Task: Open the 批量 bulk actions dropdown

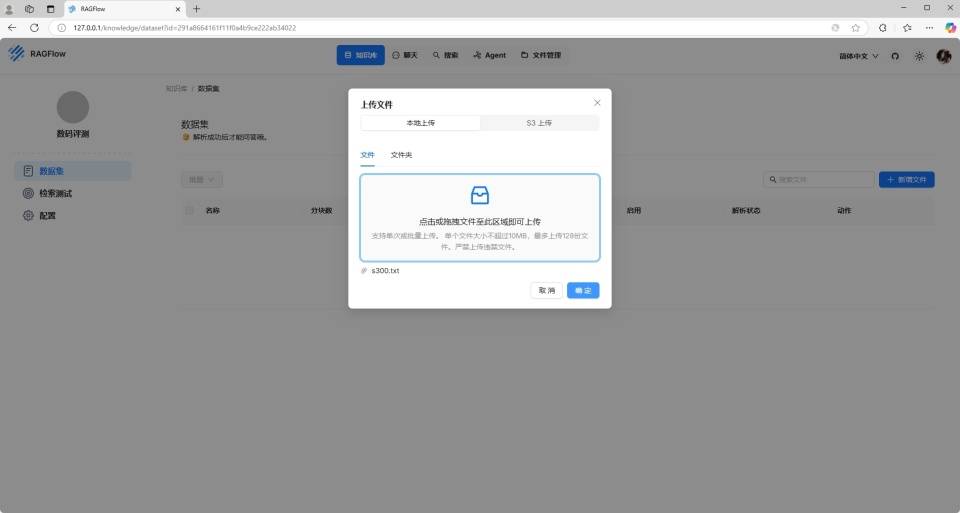Action: coord(201,179)
